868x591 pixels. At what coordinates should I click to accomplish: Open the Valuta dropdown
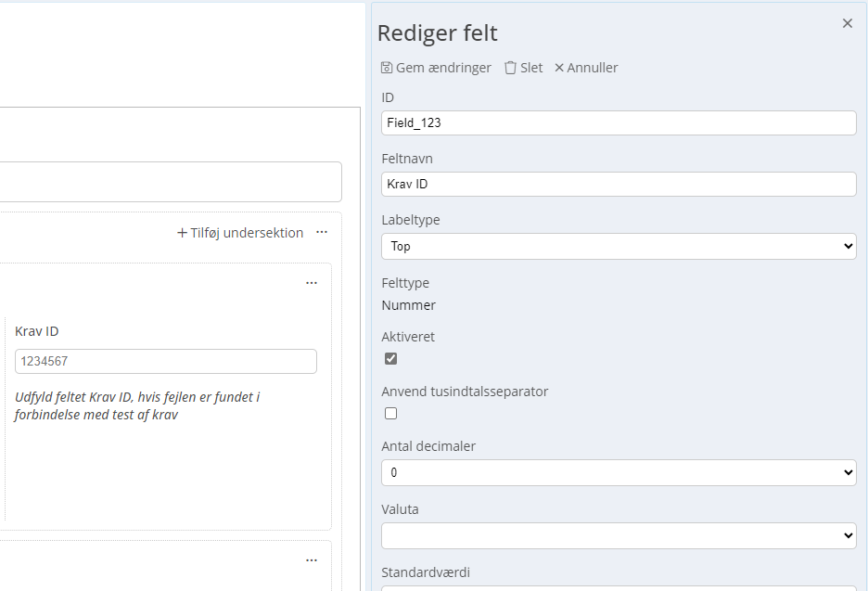(x=619, y=535)
